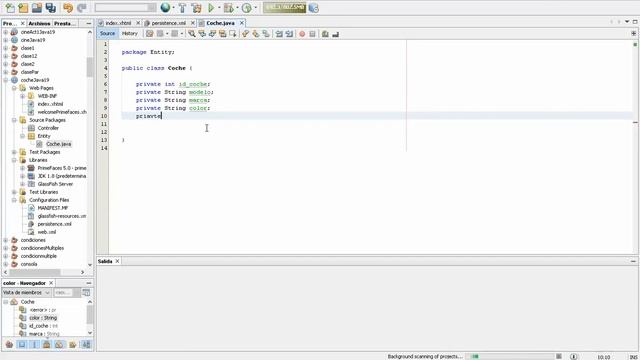Toggle Show Inherited Members in Navegador
The image size is (640, 360).
tap(9, 345)
